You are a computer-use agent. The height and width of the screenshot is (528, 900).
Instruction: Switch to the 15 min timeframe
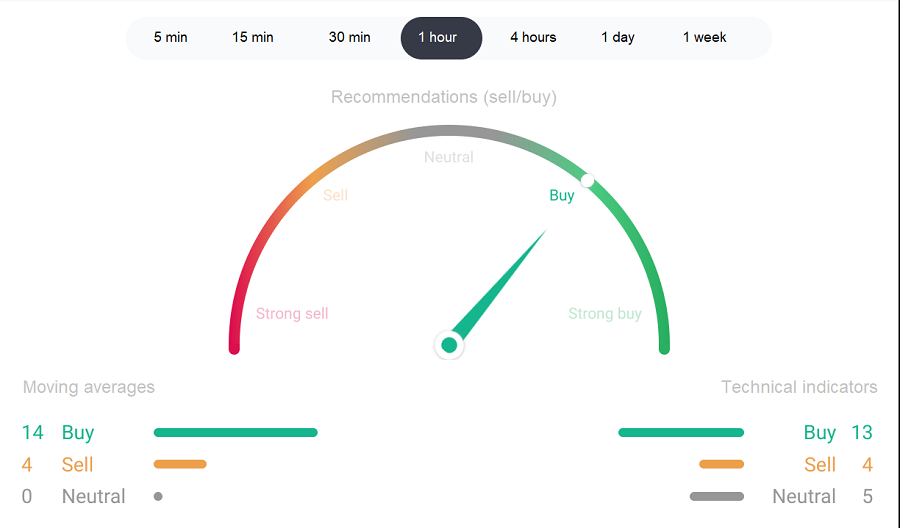tap(253, 37)
